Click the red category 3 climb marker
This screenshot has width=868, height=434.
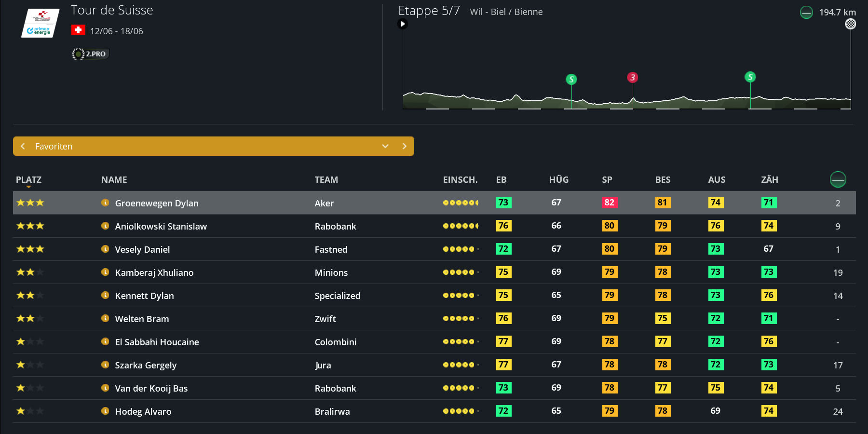632,78
